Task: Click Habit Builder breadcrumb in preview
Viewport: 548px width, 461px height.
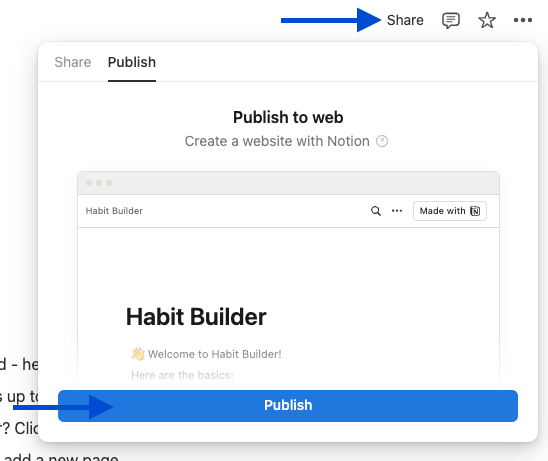Action: pos(114,211)
